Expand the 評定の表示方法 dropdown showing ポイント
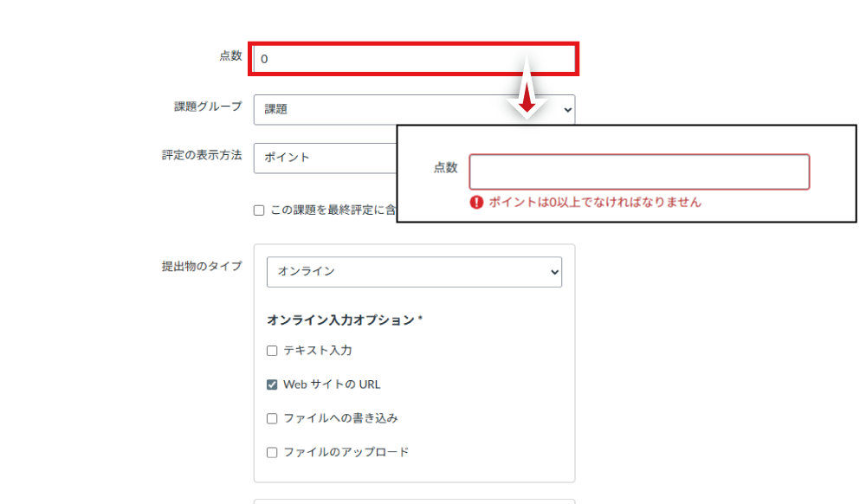Image resolution: width=866 pixels, height=504 pixels. [x=325, y=158]
